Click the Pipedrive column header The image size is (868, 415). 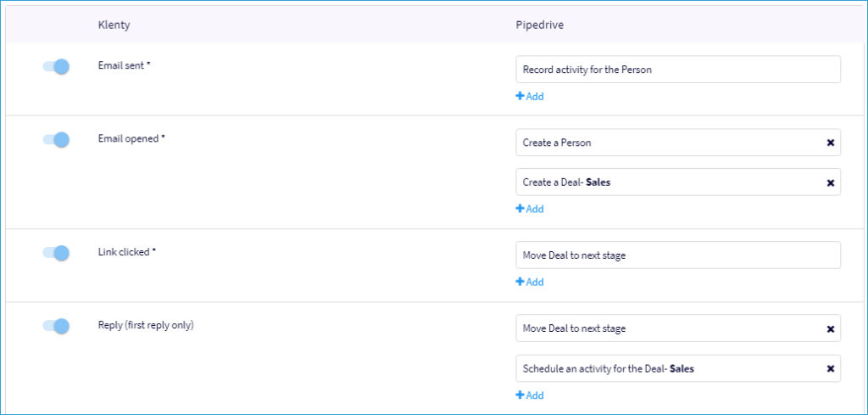point(540,25)
